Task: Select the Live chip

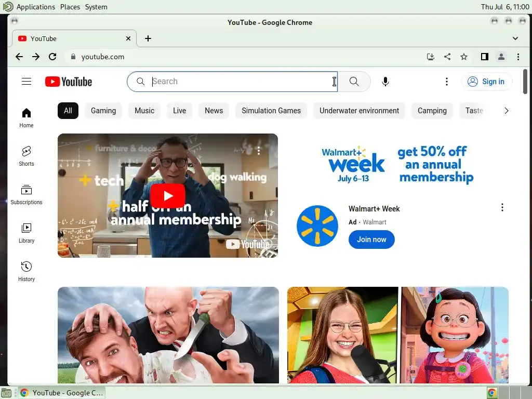Action: 179,111
